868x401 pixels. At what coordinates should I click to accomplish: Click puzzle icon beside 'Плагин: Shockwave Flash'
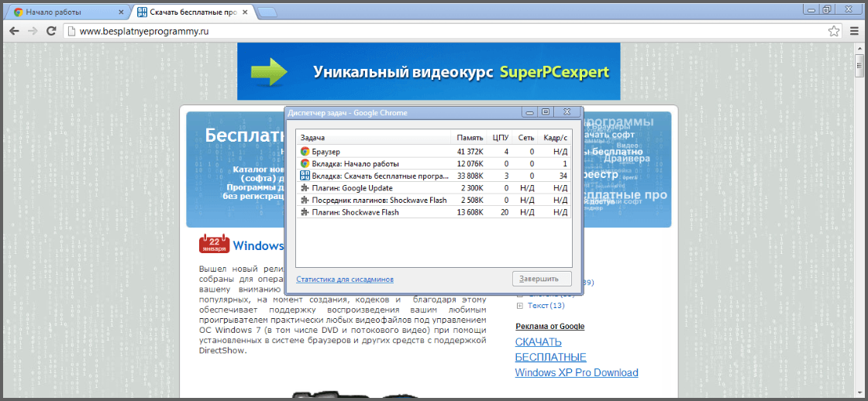[x=305, y=212]
